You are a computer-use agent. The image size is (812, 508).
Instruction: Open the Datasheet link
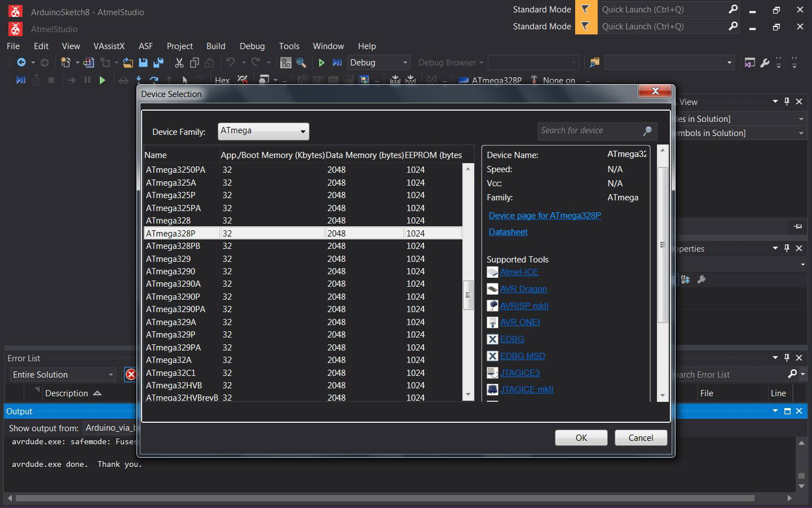(x=508, y=232)
